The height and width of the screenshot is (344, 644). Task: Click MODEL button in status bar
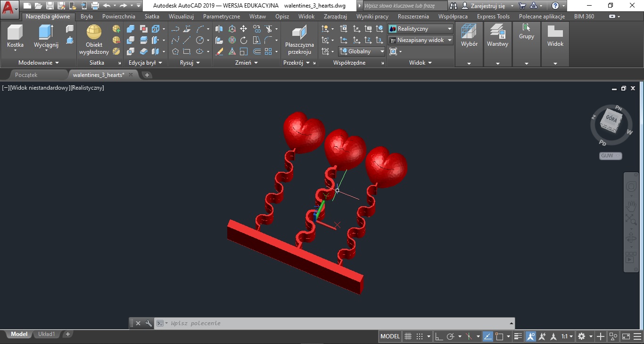coord(390,336)
